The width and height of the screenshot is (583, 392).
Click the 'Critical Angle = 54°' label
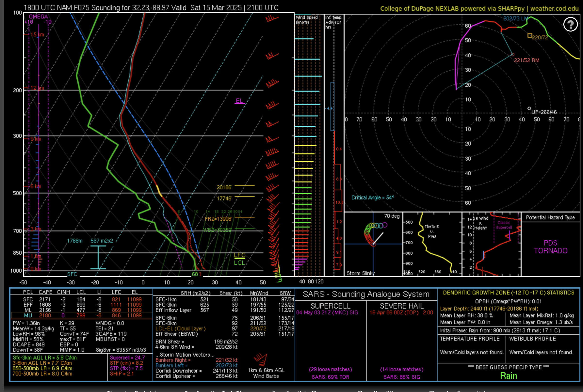click(x=372, y=197)
